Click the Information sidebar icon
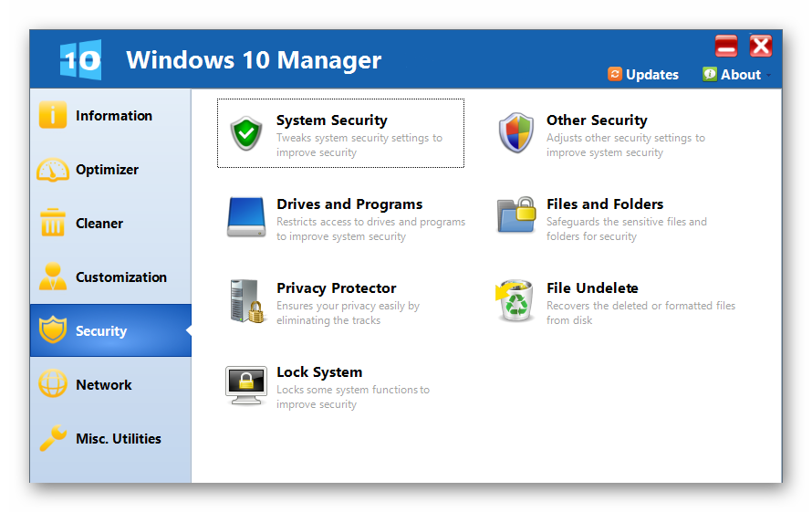Image resolution: width=812 pixels, height=512 pixels. pyautogui.click(x=52, y=115)
